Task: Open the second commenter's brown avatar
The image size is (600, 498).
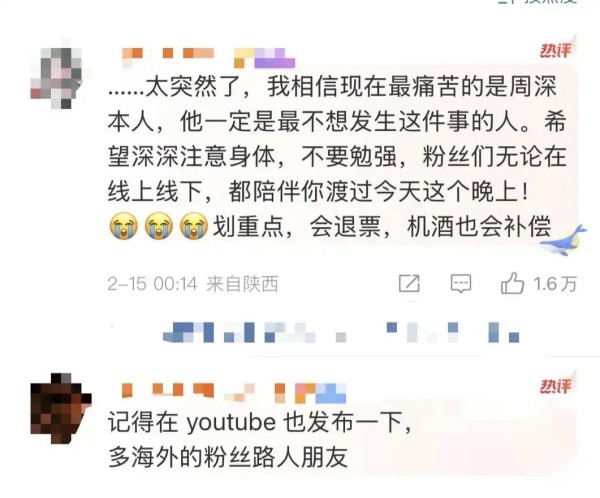Action: coord(61,407)
